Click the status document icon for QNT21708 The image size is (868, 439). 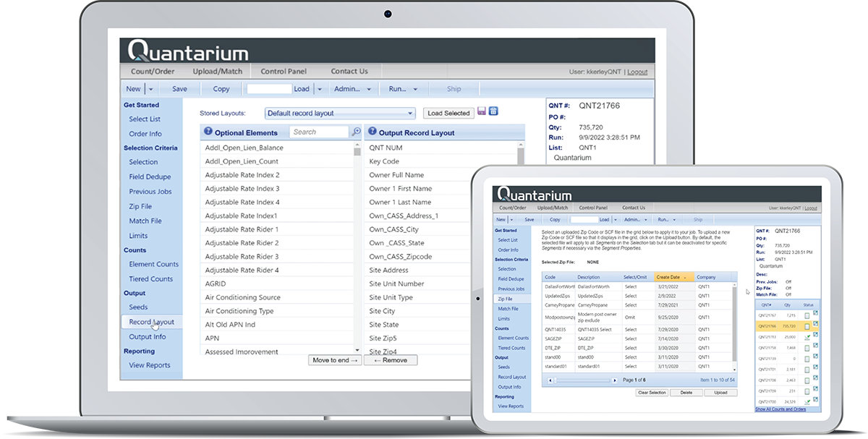[x=807, y=380]
